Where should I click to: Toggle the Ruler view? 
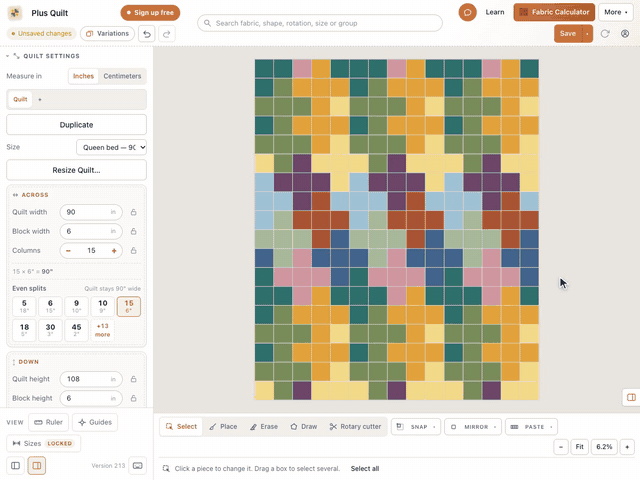[x=49, y=422]
